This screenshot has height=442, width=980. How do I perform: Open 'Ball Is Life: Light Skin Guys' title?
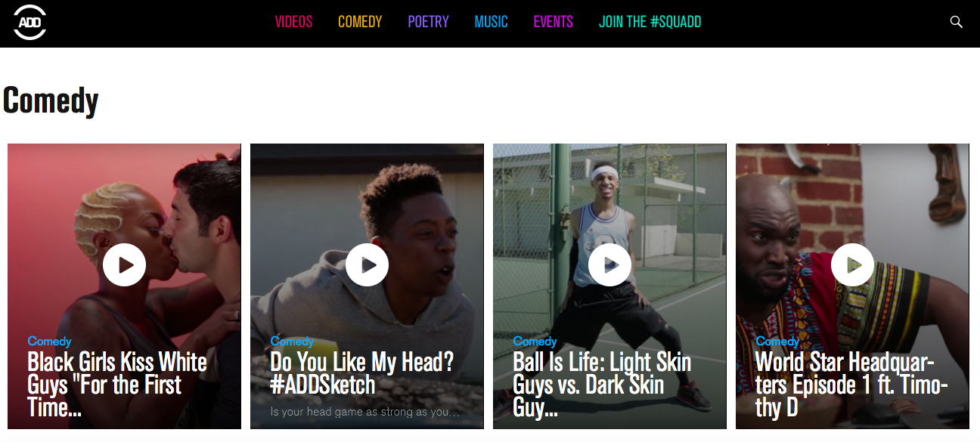[x=602, y=385]
